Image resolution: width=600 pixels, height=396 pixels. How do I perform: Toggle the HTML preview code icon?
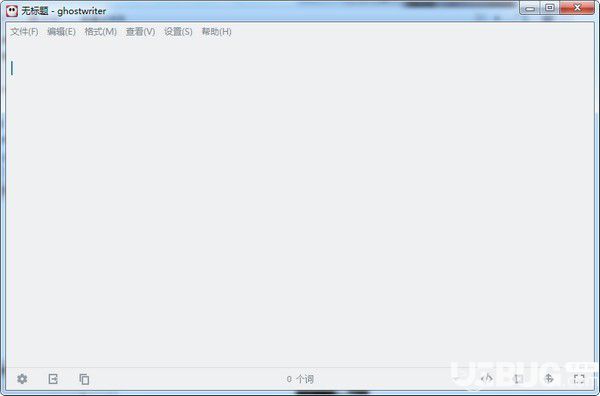[x=487, y=379]
